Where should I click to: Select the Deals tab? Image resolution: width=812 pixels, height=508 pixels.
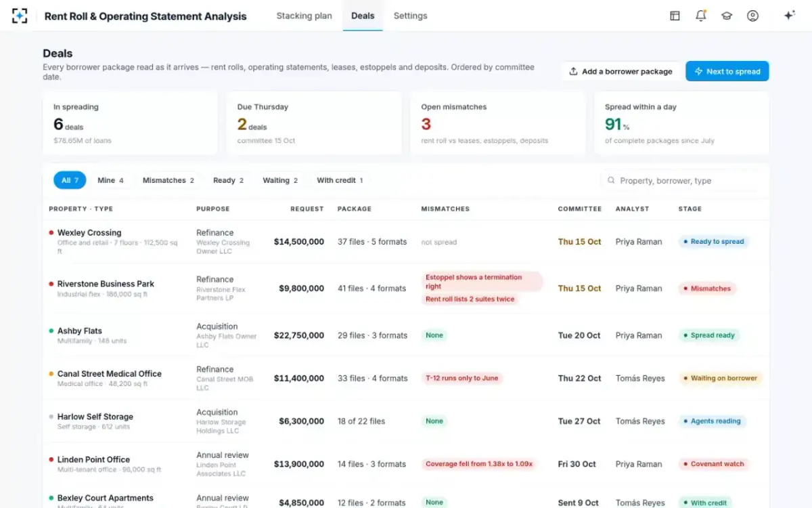363,16
